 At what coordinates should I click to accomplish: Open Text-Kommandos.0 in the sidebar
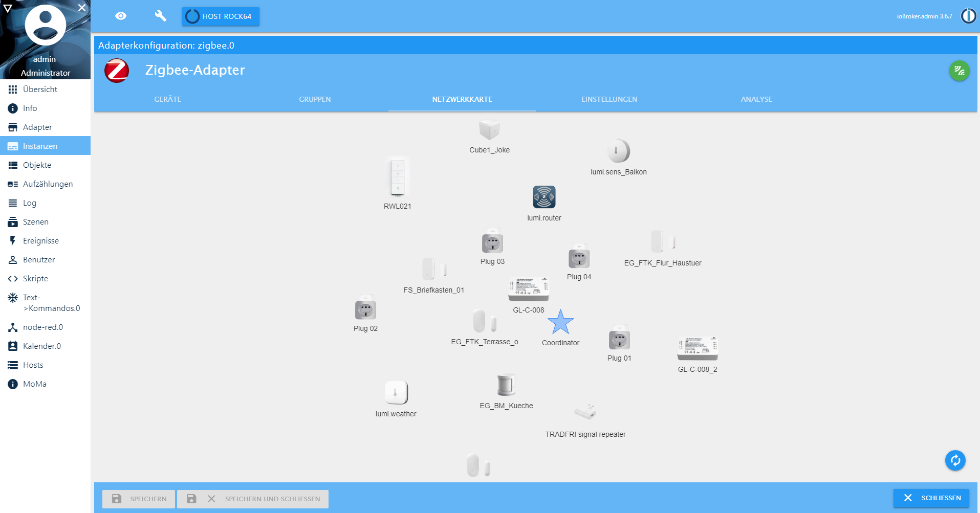click(45, 303)
